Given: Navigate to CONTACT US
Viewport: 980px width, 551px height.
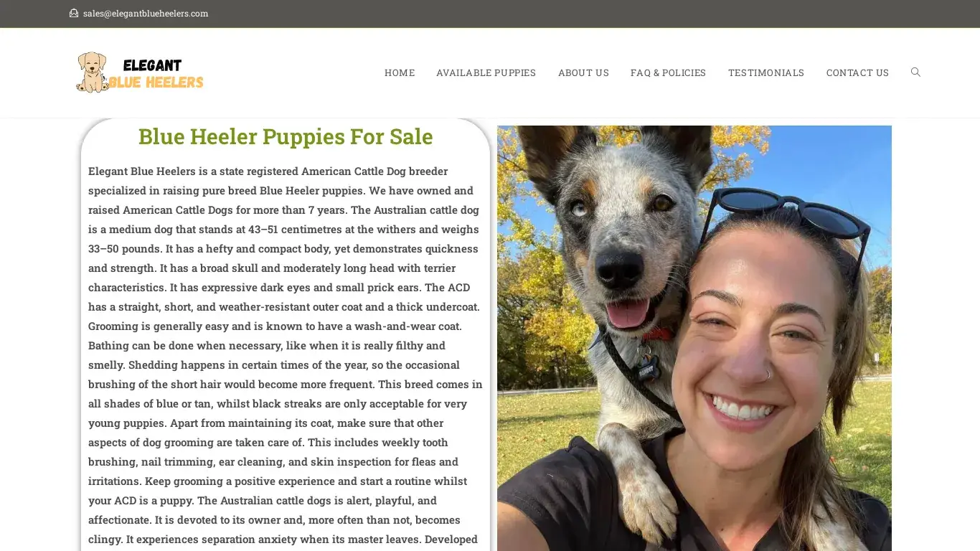Looking at the screenshot, I should [857, 72].
